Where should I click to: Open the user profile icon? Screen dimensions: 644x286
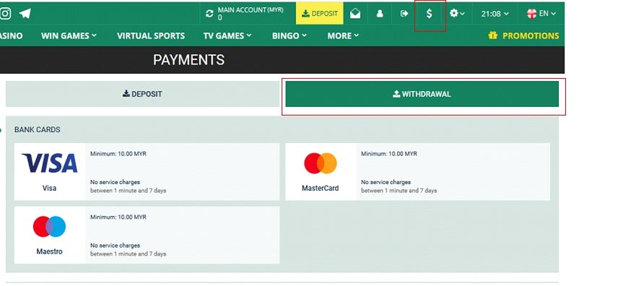pyautogui.click(x=380, y=14)
